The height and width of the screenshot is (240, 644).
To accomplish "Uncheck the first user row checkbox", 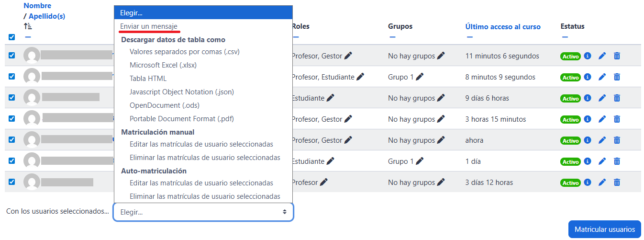I will (12, 56).
